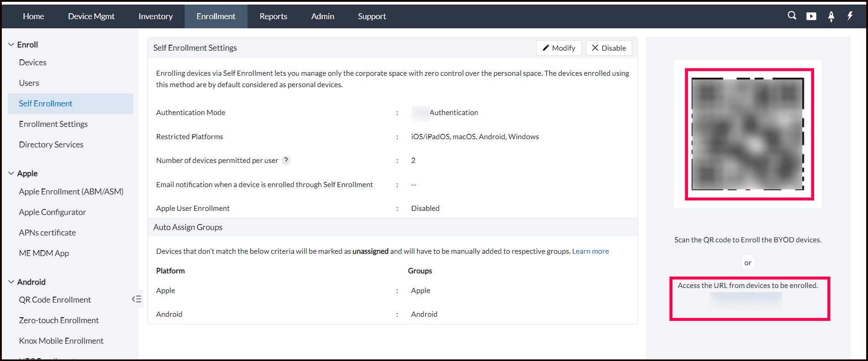The width and height of the screenshot is (868, 361).
Task: Collapse the sidebar using the toggle icon
Action: tap(136, 299)
